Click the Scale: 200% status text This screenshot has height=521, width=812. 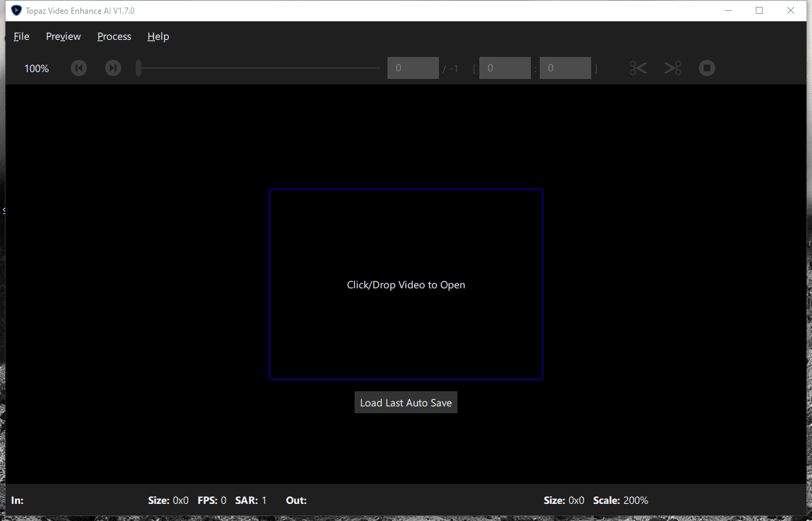click(x=621, y=500)
